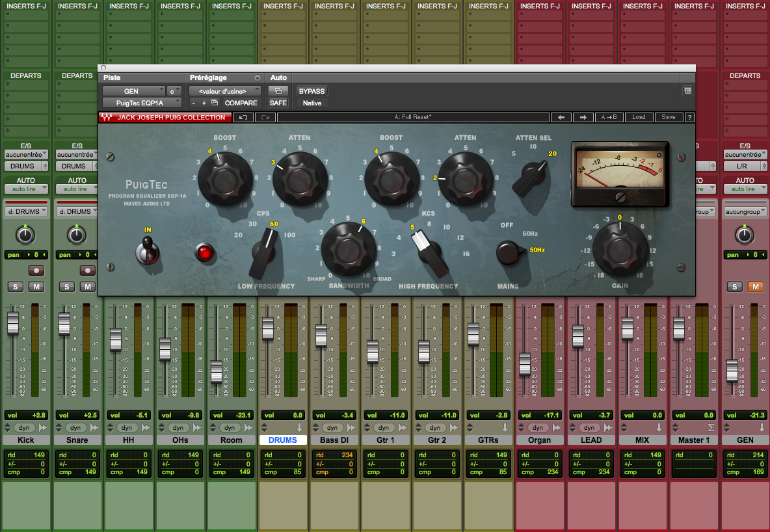Click the LEAD track fader handle

pyautogui.click(x=578, y=336)
